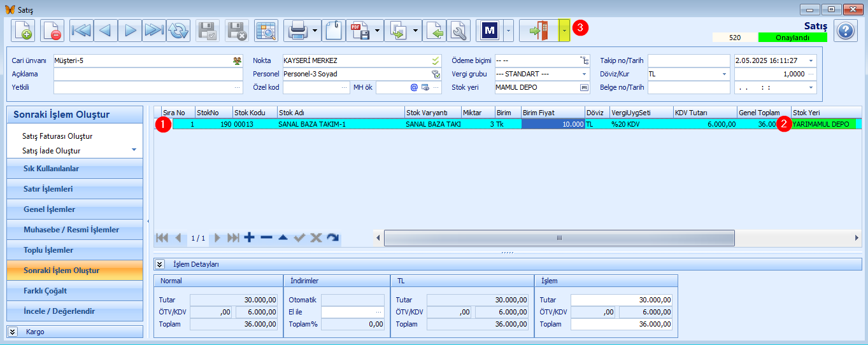The height and width of the screenshot is (345, 868).
Task: Open the search table icon
Action: pyautogui.click(x=266, y=30)
